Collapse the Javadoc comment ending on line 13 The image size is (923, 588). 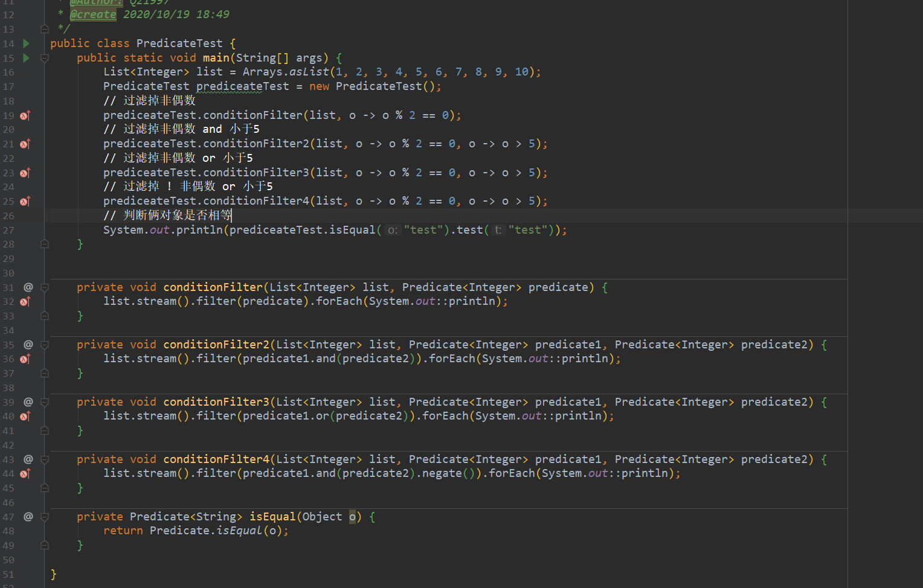44,29
